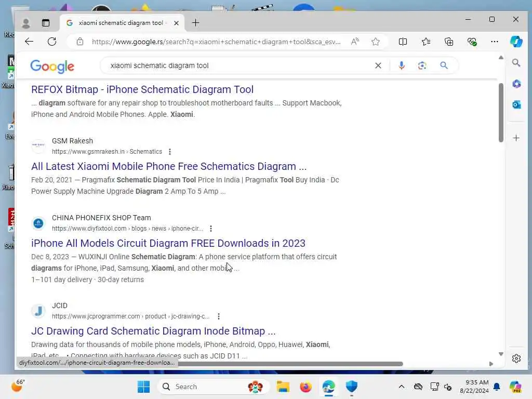
Task: Open Microsoft 365 sidebar icon
Action: coord(516,84)
